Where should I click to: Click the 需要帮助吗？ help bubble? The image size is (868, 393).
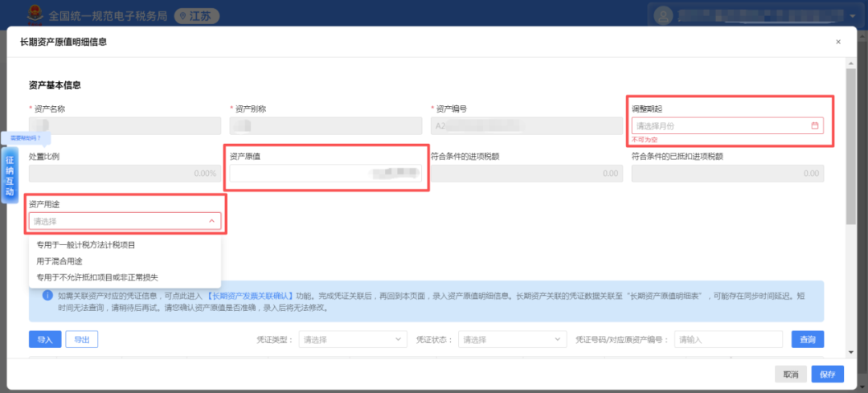(26, 137)
